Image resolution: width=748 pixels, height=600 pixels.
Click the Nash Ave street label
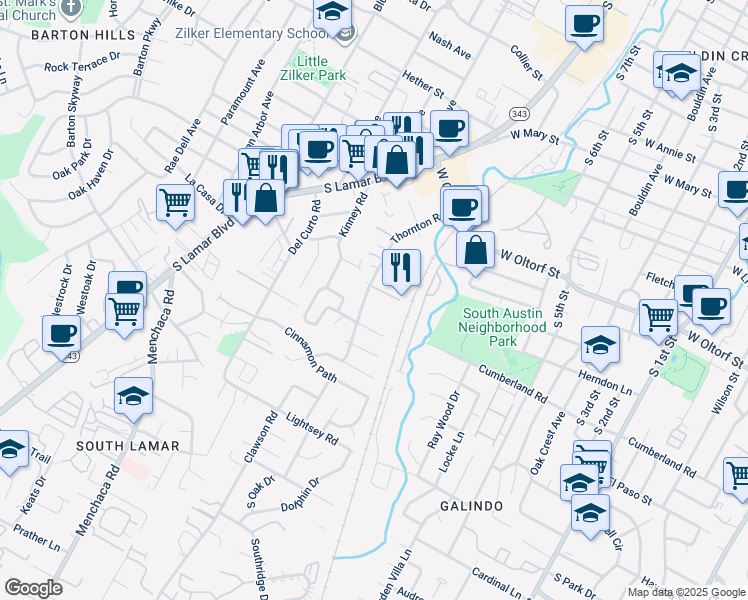tap(450, 45)
